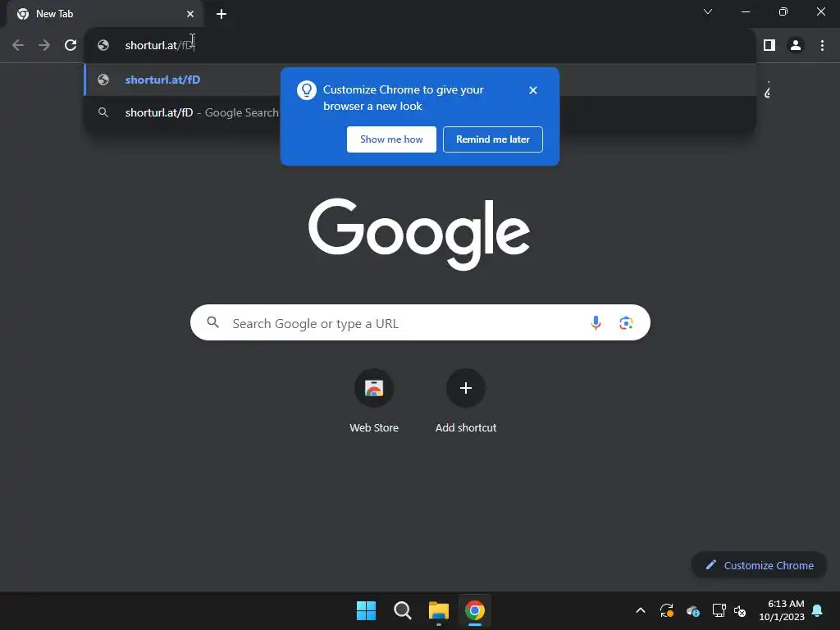This screenshot has width=840, height=630.
Task: Click the Add shortcut plus tile
Action: 466,388
